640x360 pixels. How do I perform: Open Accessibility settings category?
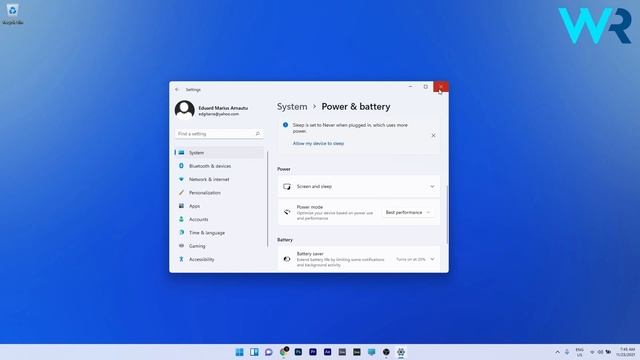click(219, 259)
